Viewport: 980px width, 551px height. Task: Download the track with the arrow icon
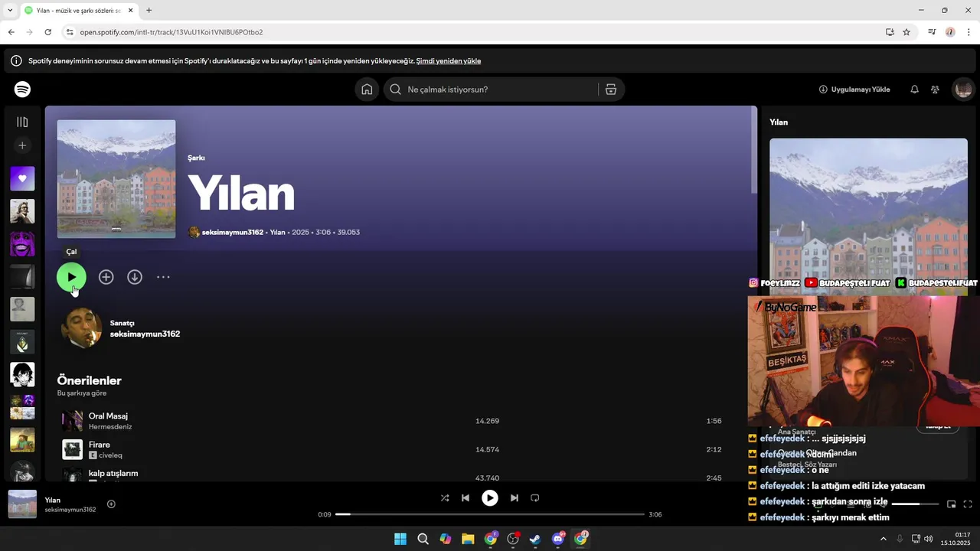[x=135, y=277]
